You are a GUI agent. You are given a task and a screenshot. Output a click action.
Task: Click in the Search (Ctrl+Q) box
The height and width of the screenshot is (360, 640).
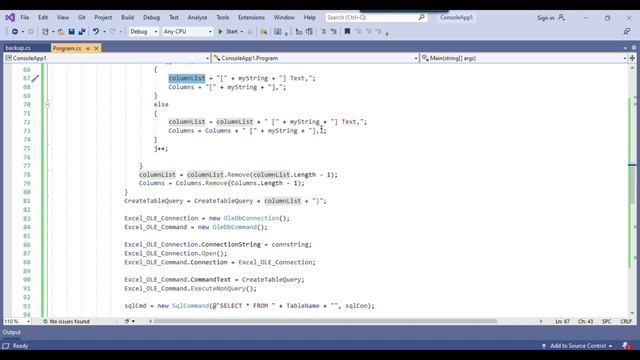(x=376, y=17)
